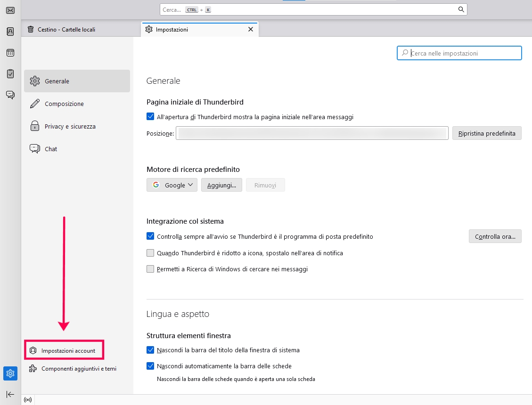The height and width of the screenshot is (405, 532).
Task: Click the trash icon on the Cestino tab
Action: click(x=31, y=30)
